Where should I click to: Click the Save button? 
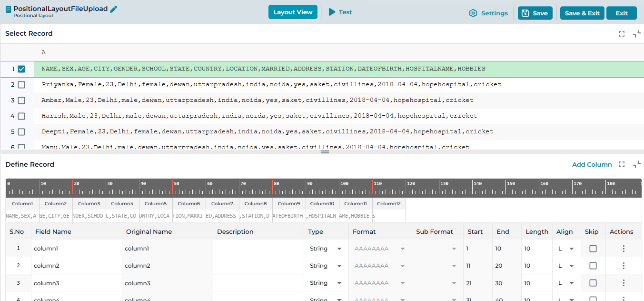(x=535, y=13)
